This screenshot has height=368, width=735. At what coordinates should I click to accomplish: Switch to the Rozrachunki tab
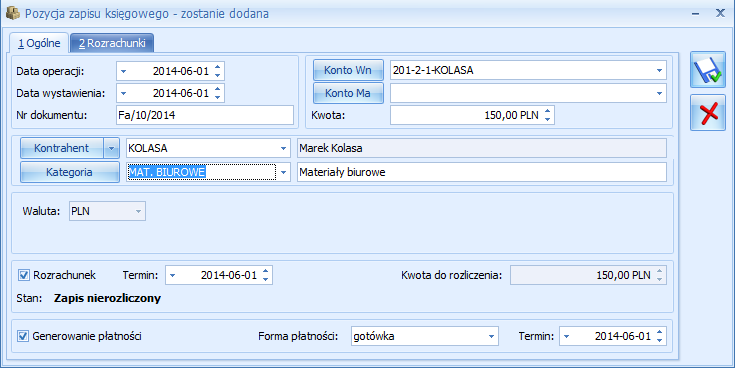[112, 43]
